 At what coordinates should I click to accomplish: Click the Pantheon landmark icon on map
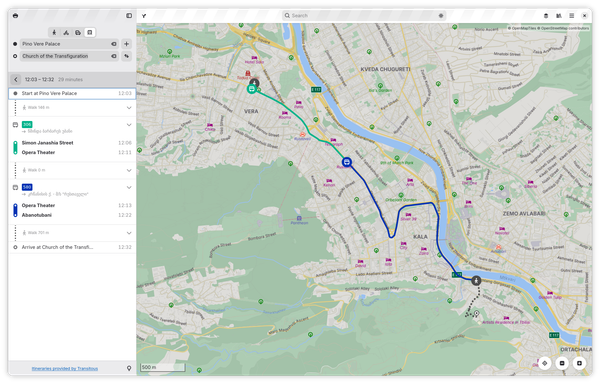coord(299,218)
